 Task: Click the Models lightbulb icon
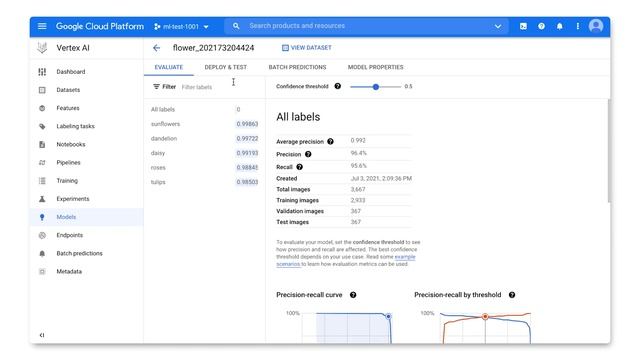[x=42, y=217]
